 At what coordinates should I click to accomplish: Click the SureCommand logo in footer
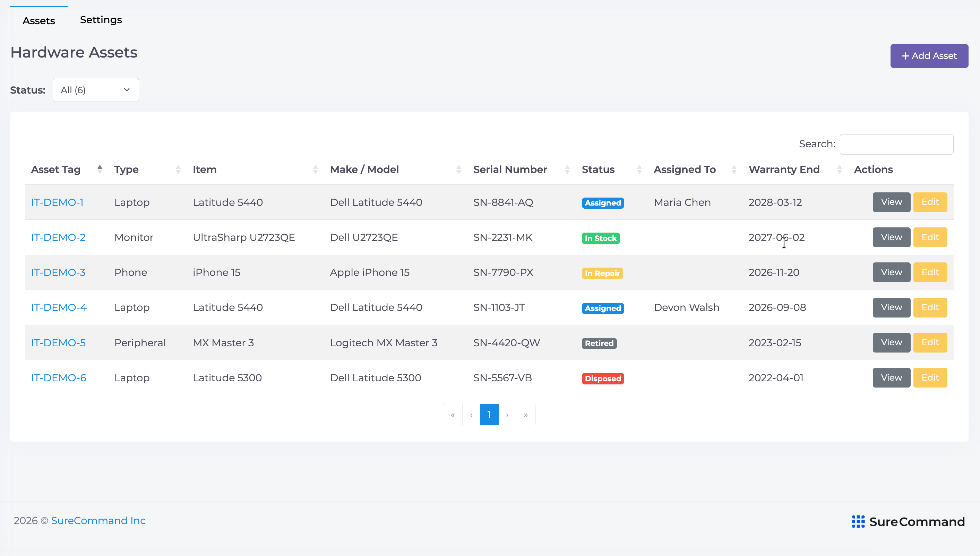tap(908, 521)
